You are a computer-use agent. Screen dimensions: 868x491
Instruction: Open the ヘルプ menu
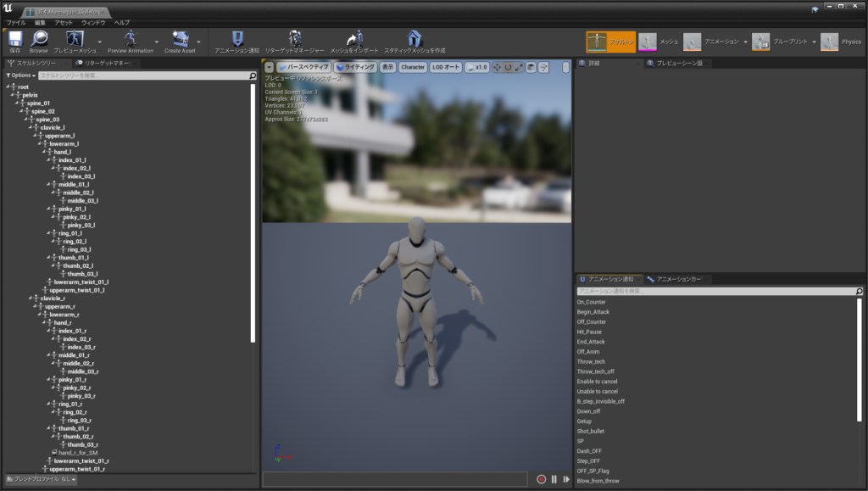click(122, 23)
